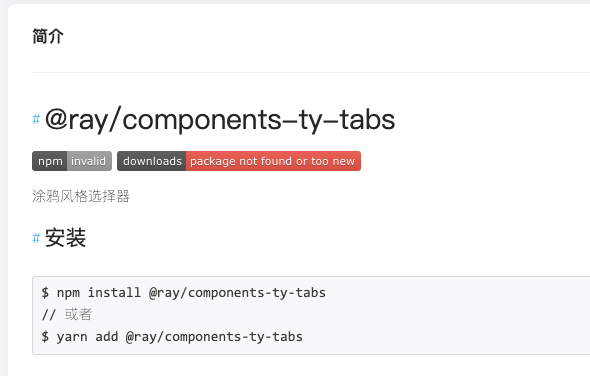590x376 pixels.
Task: Click package name in npm install command
Action: 237,292
